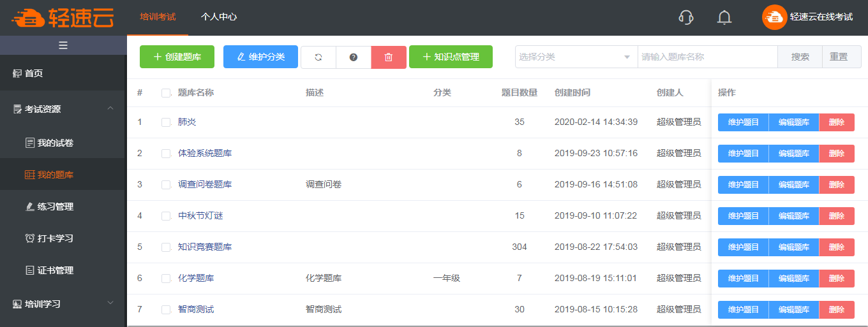
Task: Switch to the 个人中心 tab
Action: click(219, 17)
